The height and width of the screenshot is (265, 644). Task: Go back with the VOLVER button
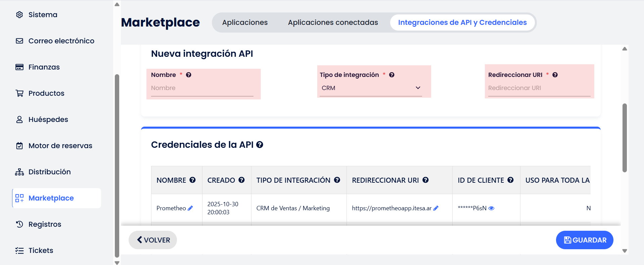point(153,240)
